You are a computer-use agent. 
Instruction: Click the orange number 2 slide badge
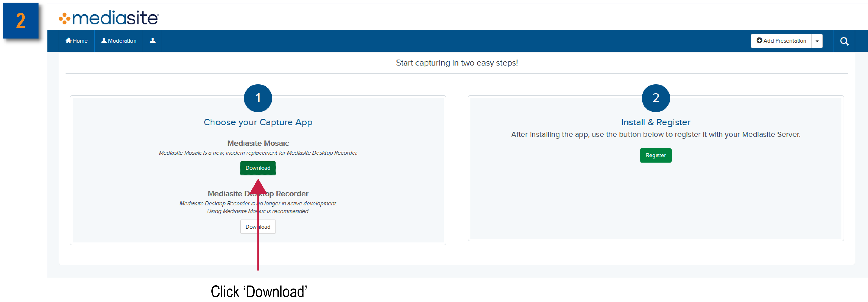21,21
